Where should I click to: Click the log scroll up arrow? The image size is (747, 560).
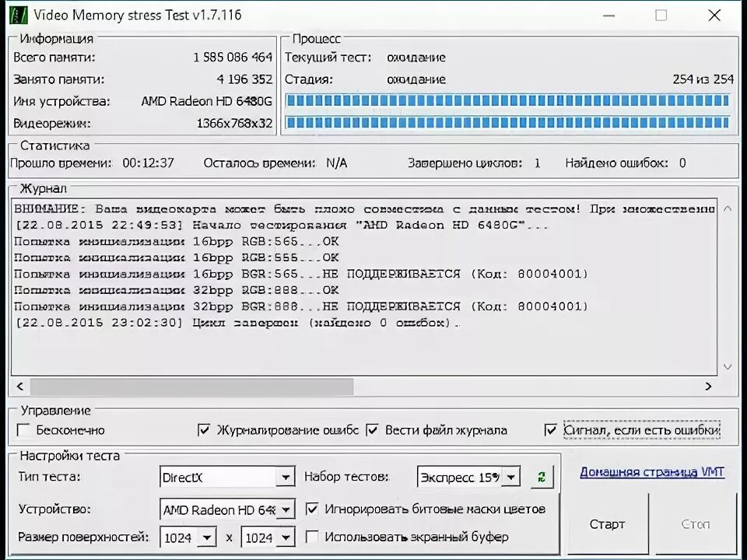728,209
